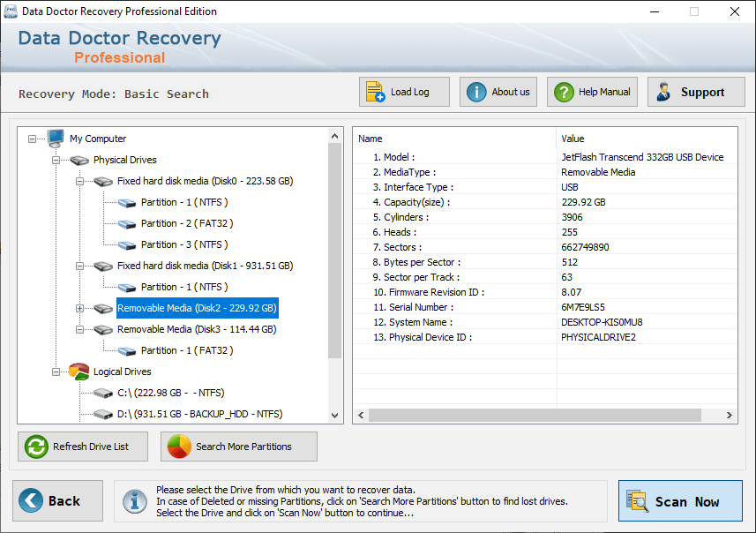This screenshot has height=533, width=756.
Task: Click the Physical Drives drive icon
Action: (79, 160)
